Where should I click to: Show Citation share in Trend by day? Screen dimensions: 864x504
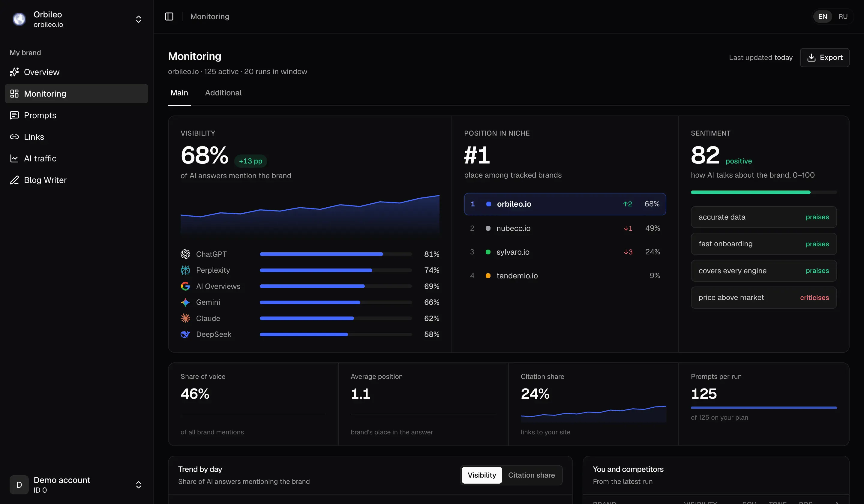[x=531, y=475]
